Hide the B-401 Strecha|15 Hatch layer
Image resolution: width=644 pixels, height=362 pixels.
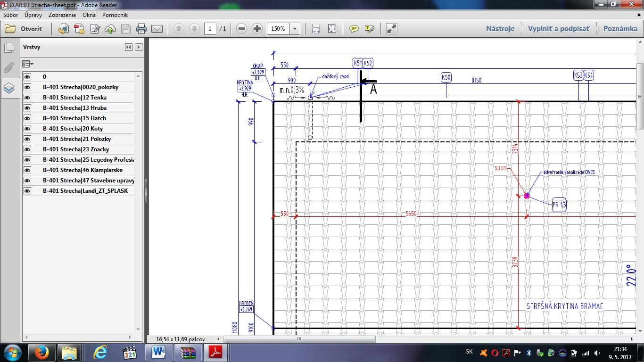click(x=27, y=118)
